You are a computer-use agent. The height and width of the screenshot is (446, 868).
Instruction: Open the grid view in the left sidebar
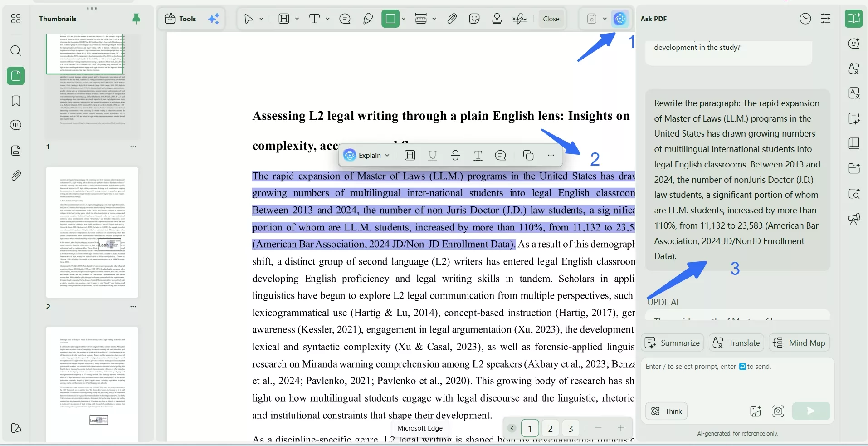pos(16,19)
